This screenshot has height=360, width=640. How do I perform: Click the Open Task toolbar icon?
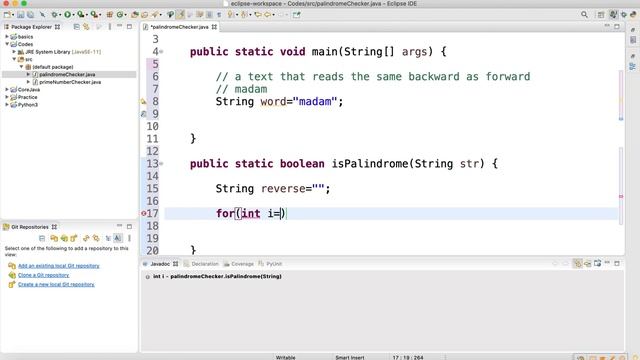(x=144, y=15)
